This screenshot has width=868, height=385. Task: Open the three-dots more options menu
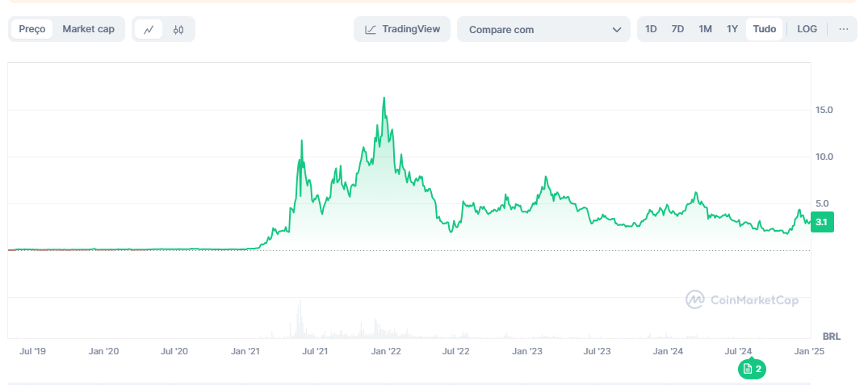(844, 29)
